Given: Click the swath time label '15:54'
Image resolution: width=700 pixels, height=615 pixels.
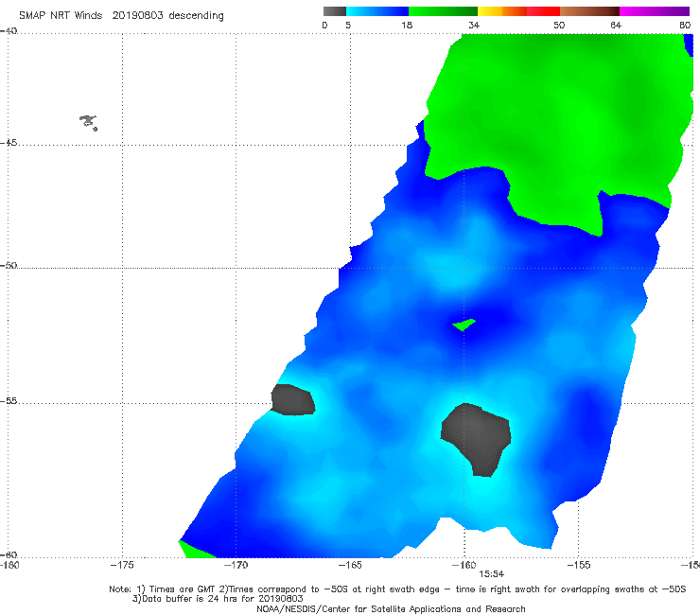Looking at the screenshot, I should (492, 574).
